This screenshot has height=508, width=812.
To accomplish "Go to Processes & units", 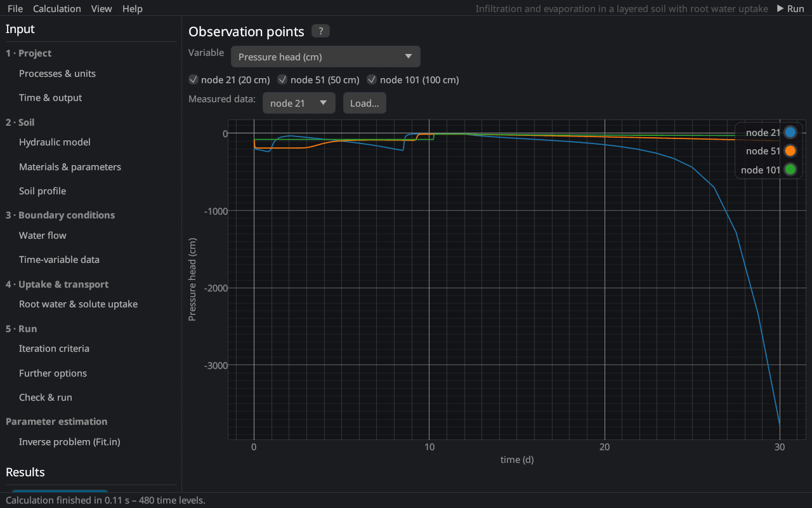I will pyautogui.click(x=57, y=74).
